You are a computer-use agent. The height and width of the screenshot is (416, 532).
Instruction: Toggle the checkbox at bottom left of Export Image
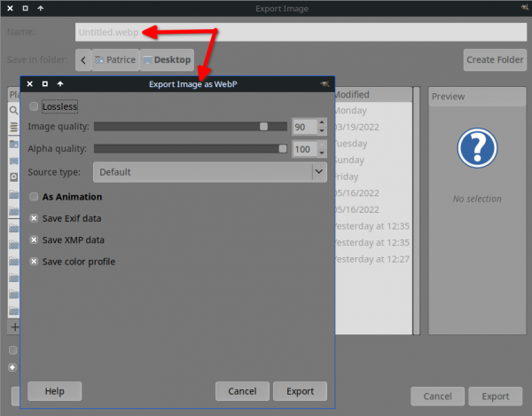13,350
